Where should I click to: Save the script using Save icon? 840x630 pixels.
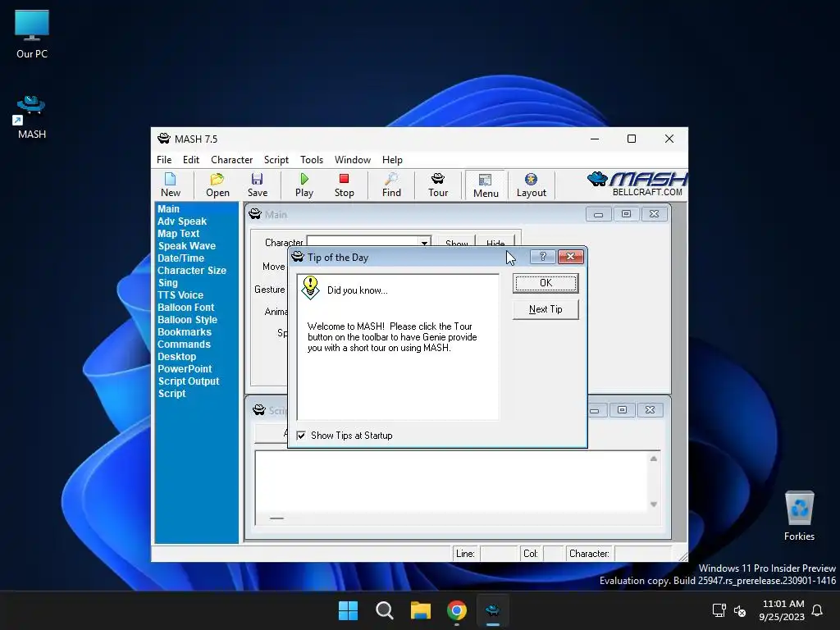click(x=257, y=185)
